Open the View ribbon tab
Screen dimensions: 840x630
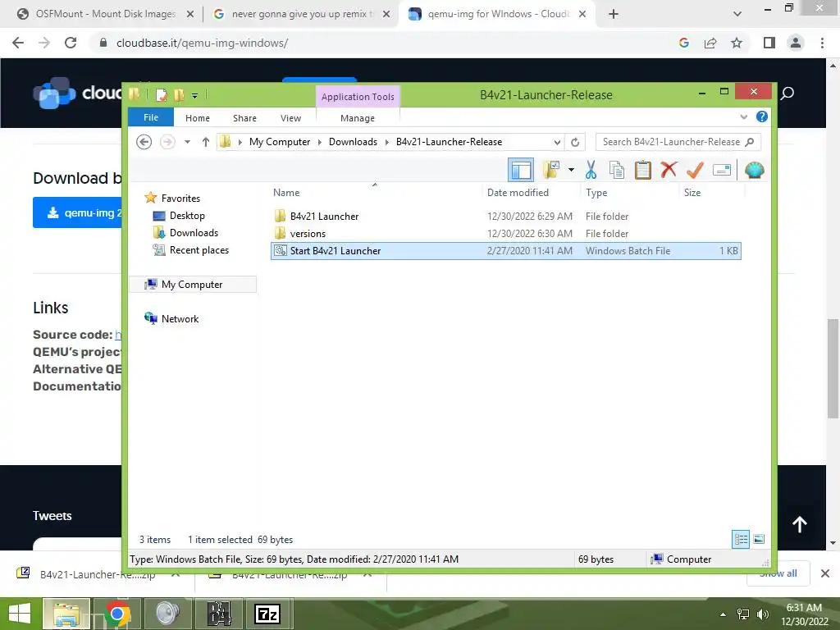click(291, 118)
